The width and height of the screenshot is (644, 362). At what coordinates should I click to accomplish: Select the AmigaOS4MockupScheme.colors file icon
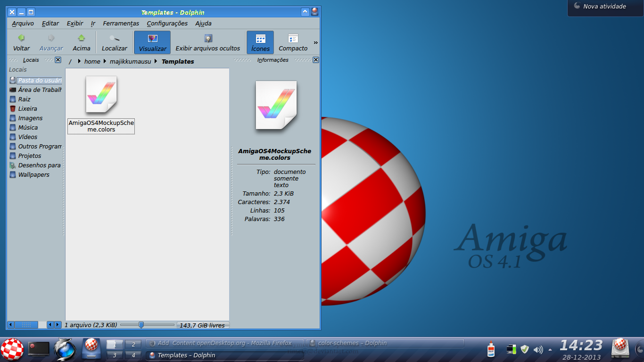[101, 95]
